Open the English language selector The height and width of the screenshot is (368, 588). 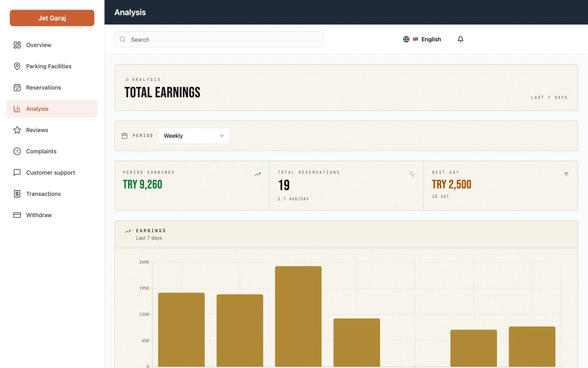pos(422,39)
